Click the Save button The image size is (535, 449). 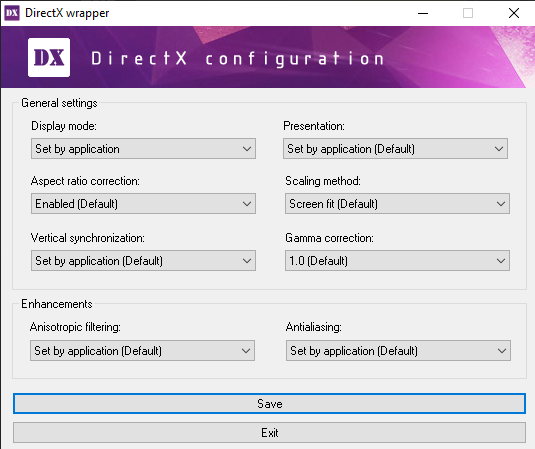point(269,404)
